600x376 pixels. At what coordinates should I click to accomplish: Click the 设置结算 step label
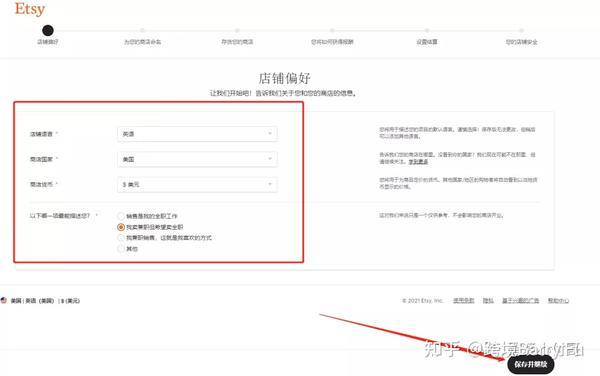pyautogui.click(x=427, y=42)
